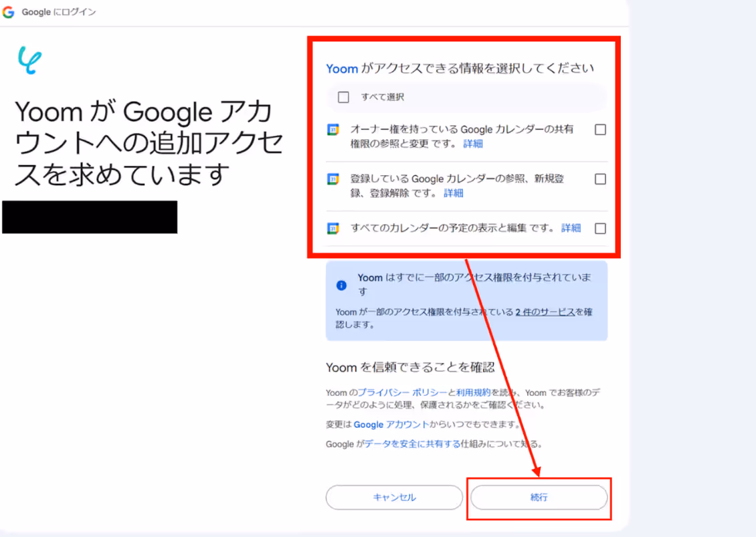
Task: Click the Yoom logo icon
Action: point(30,60)
